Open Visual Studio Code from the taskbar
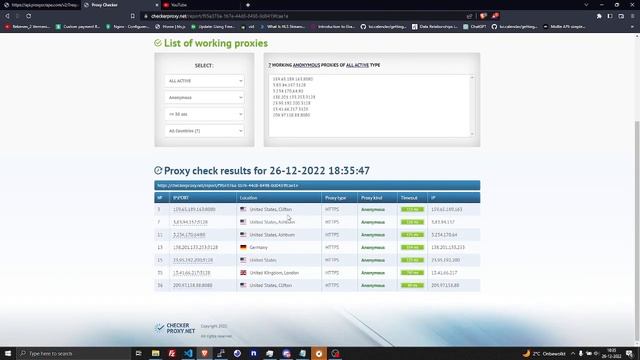The image size is (640, 360). (188, 353)
